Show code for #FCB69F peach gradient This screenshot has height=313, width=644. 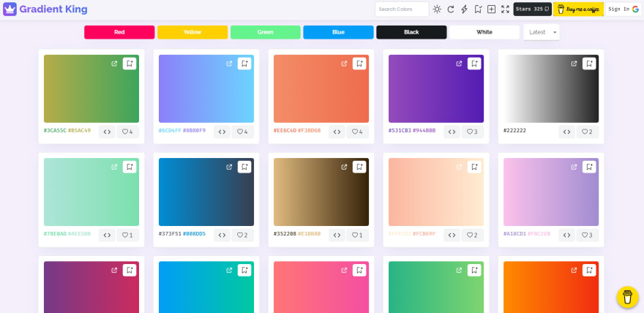pyautogui.click(x=452, y=235)
